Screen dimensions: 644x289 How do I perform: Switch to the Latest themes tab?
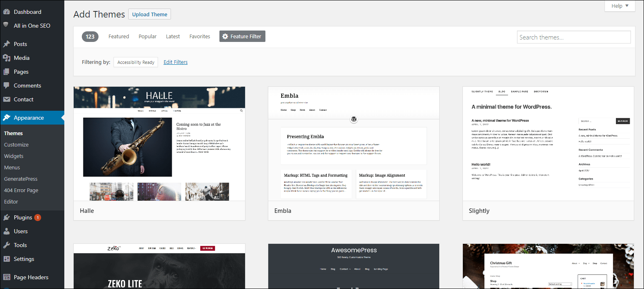click(x=173, y=36)
